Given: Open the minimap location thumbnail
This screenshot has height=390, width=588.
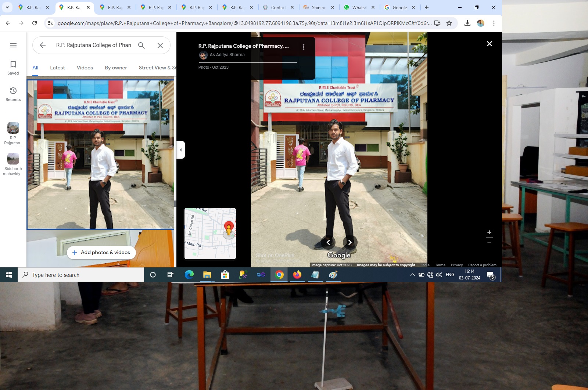Looking at the screenshot, I should [210, 234].
